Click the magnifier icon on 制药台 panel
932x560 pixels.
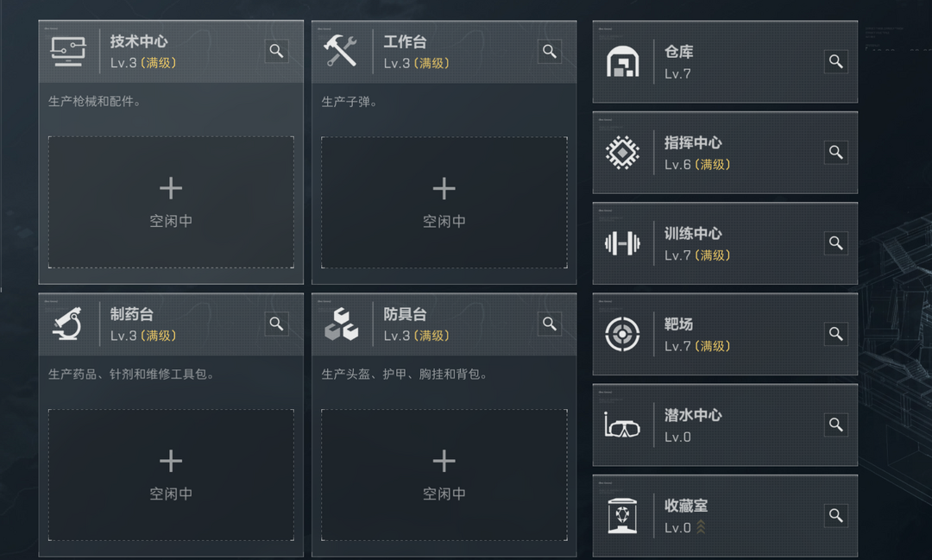tap(276, 324)
